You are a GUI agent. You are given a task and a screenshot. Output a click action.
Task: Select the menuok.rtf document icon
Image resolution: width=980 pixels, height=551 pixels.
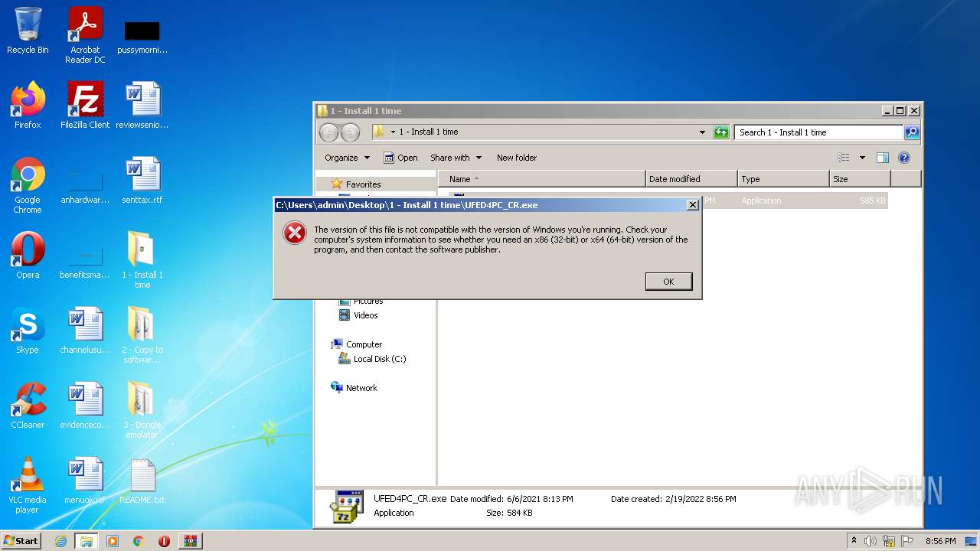(85, 481)
